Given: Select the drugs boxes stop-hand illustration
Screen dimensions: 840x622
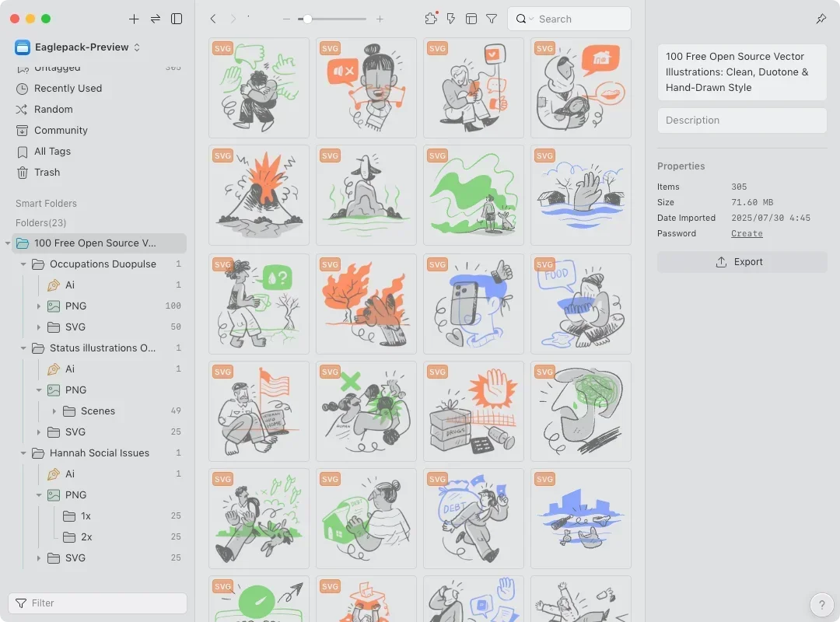Looking at the screenshot, I should pos(474,411).
